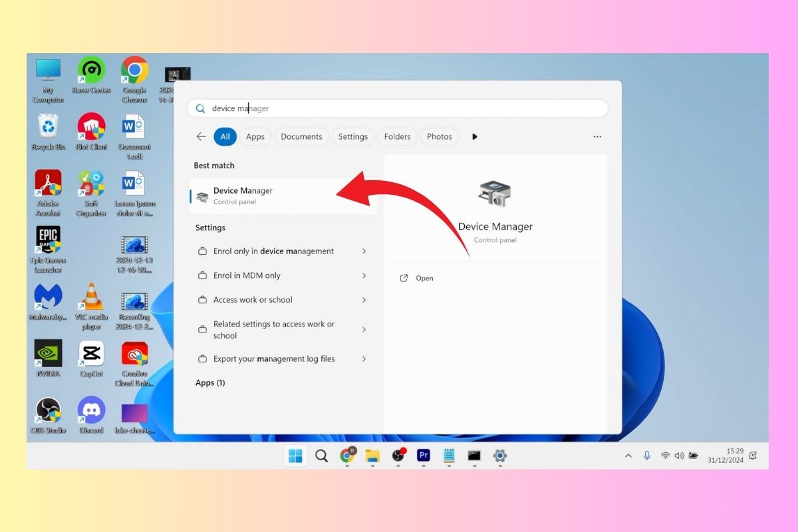Select the large Device Manager preview icon

[495, 194]
